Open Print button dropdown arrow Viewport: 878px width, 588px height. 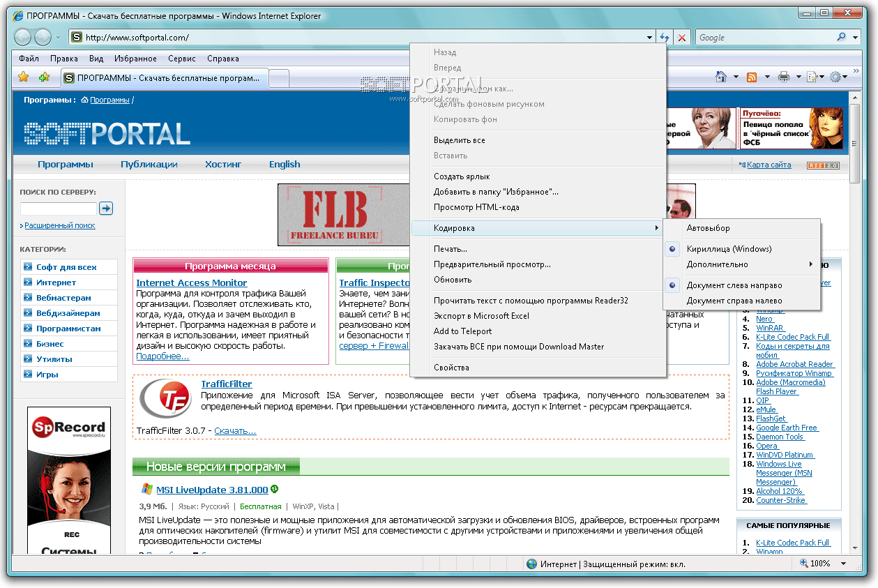pyautogui.click(x=798, y=77)
